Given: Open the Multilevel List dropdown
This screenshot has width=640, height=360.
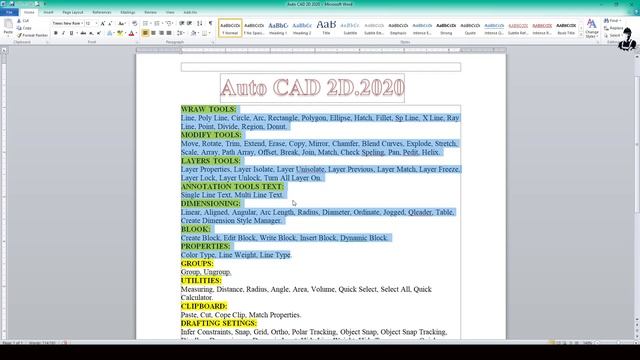Looking at the screenshot, I should click(173, 23).
